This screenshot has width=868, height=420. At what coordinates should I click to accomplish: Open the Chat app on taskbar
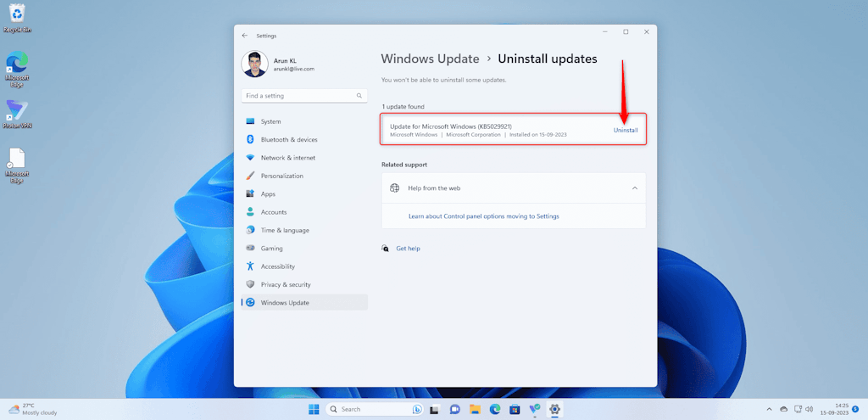[455, 410]
